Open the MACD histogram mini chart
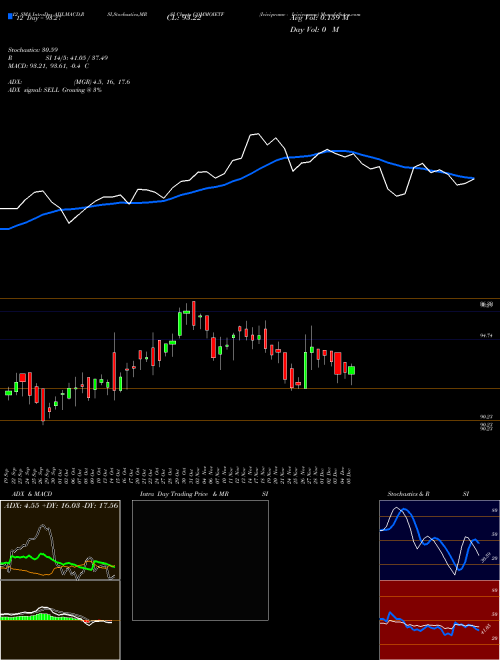The image size is (500, 660). coord(60,620)
